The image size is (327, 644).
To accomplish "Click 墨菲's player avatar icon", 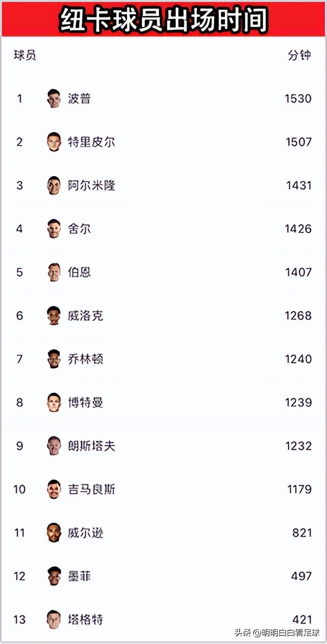I will point(54,576).
